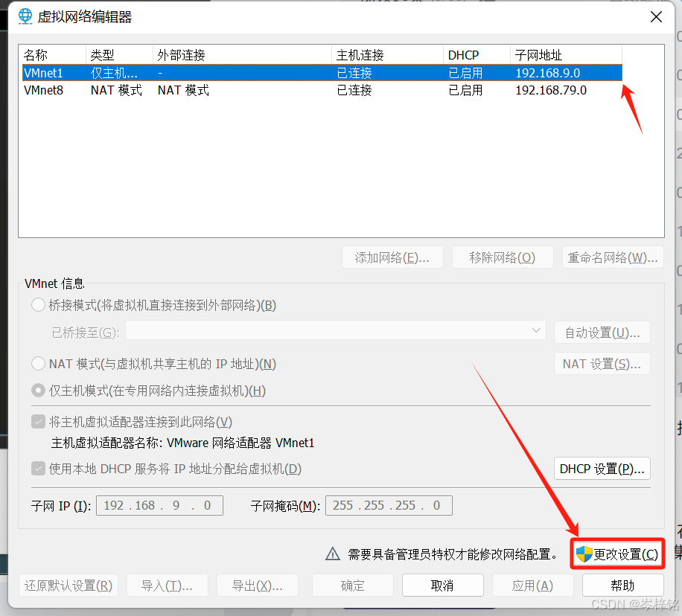Click the 应用(A) button
The width and height of the screenshot is (682, 616).
point(533,585)
